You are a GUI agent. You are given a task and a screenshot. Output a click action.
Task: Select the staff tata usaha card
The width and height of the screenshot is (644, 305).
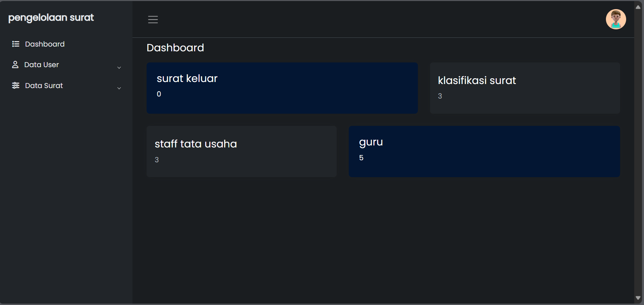[241, 151]
